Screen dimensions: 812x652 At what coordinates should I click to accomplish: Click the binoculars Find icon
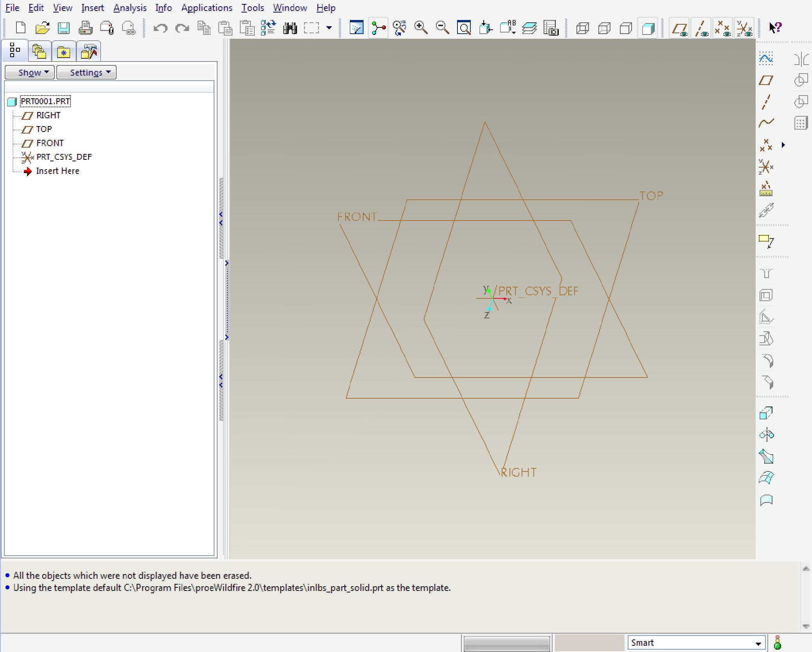coord(290,28)
